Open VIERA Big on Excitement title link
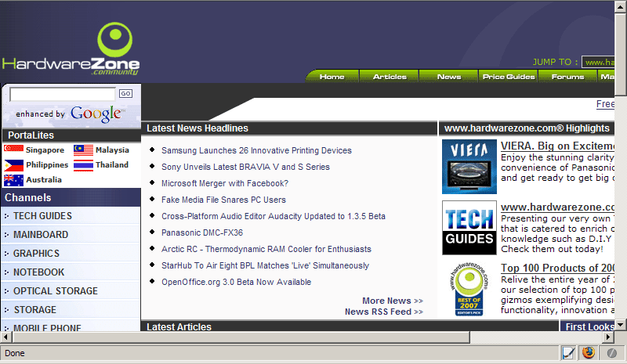 [x=557, y=146]
